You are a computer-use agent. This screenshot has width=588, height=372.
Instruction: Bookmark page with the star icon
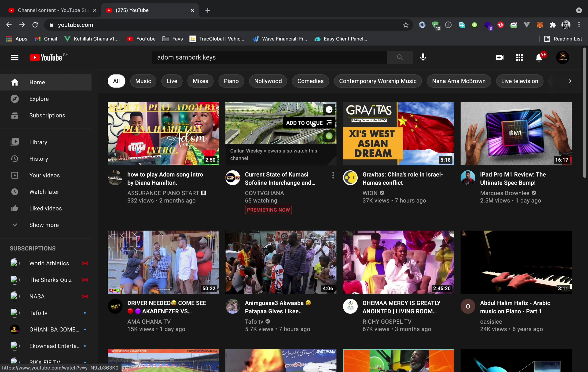pyautogui.click(x=406, y=25)
